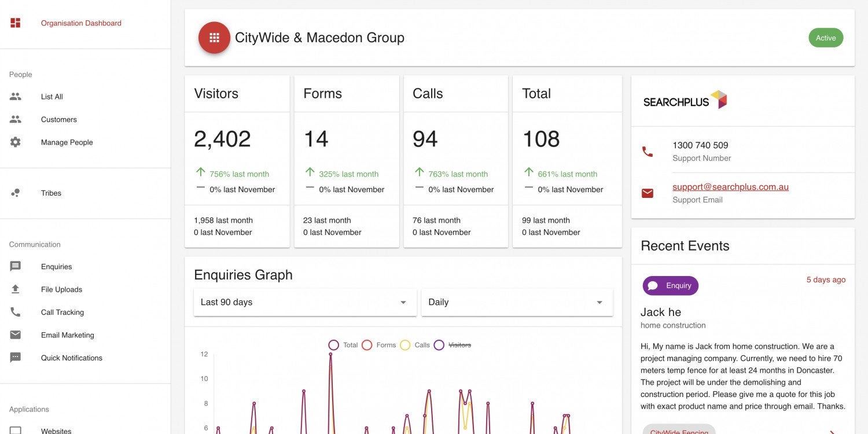The image size is (868, 434).
Task: Open Organisation Dashboard menu item
Action: point(81,23)
